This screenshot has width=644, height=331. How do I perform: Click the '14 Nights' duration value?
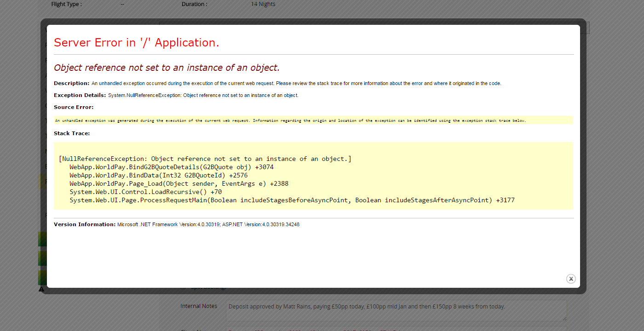(x=263, y=4)
